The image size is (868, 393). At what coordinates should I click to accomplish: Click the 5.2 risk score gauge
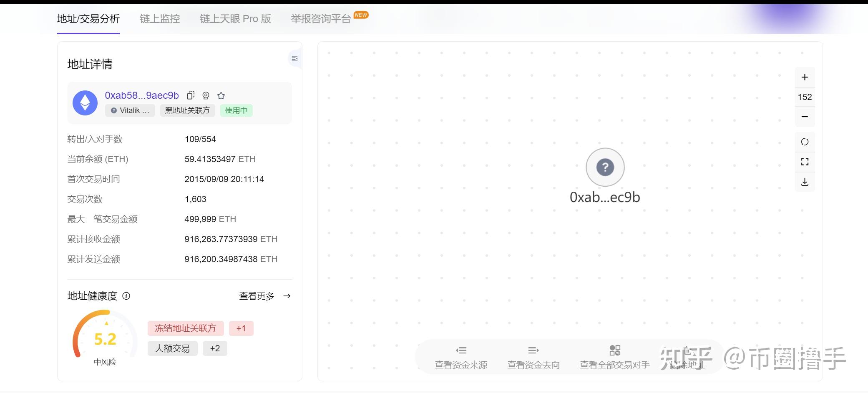[105, 335]
